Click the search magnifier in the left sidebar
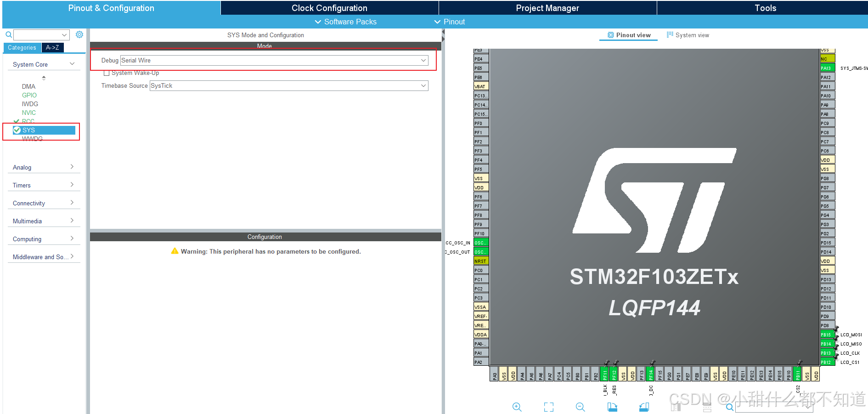This screenshot has width=868, height=414. point(8,34)
